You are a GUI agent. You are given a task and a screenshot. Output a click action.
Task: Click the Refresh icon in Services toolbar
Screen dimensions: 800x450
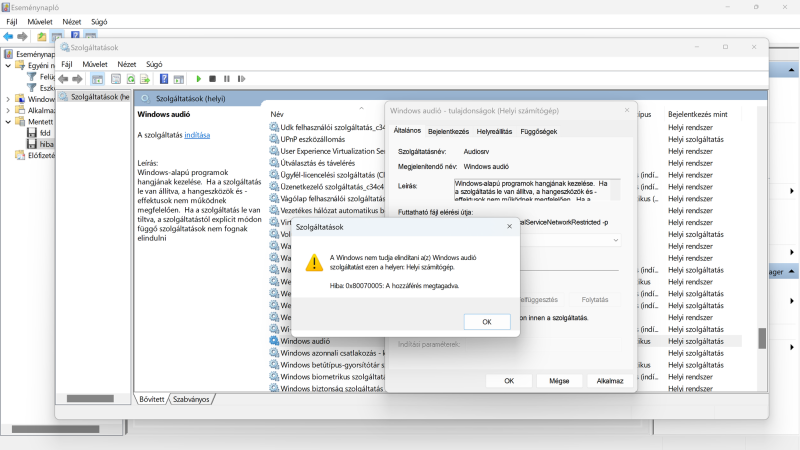pyautogui.click(x=131, y=79)
